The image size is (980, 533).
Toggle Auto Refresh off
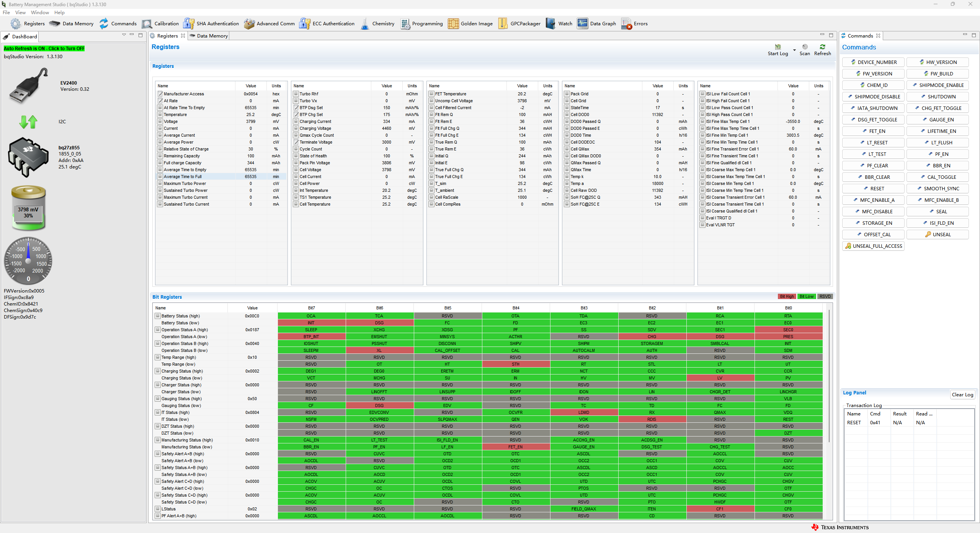point(44,49)
